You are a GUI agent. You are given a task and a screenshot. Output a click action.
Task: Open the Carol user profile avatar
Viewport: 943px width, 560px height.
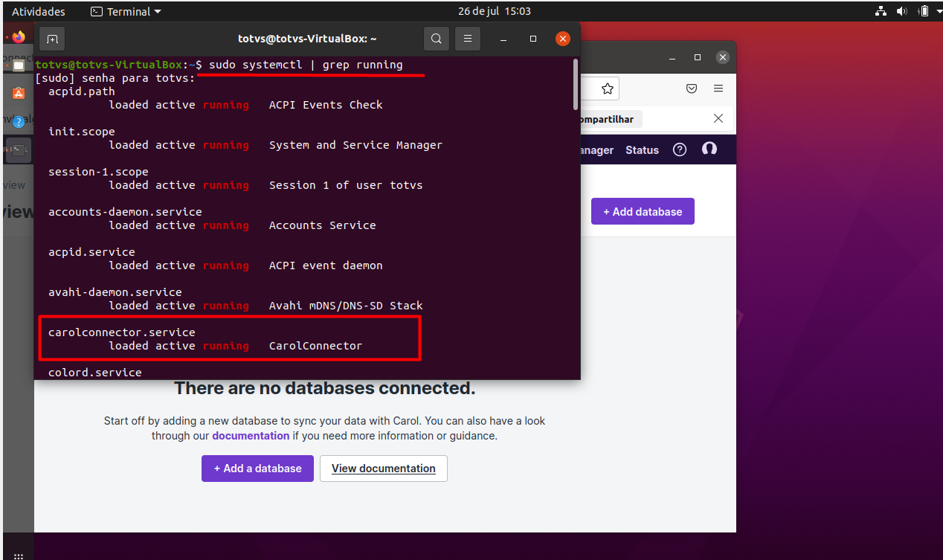[709, 149]
